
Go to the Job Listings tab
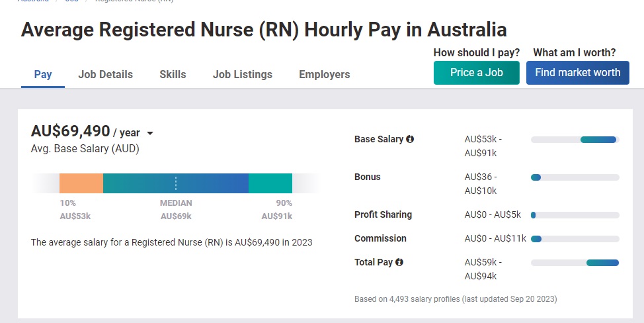(243, 74)
